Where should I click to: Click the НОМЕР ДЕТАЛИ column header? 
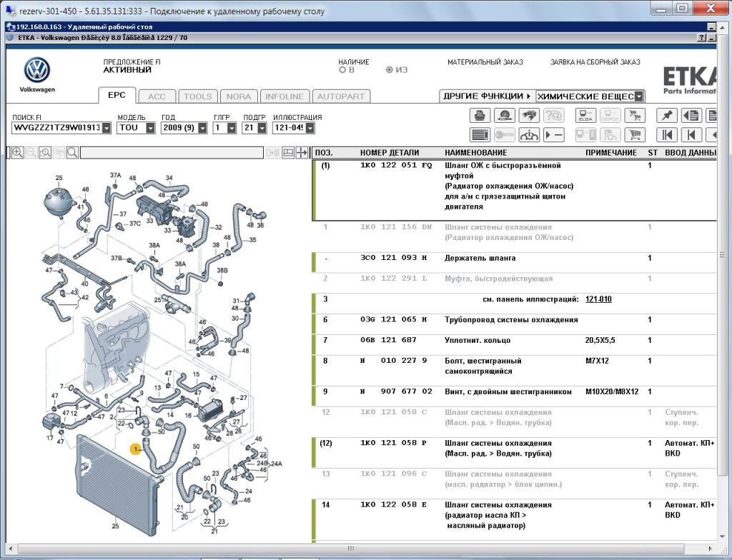tap(390, 153)
